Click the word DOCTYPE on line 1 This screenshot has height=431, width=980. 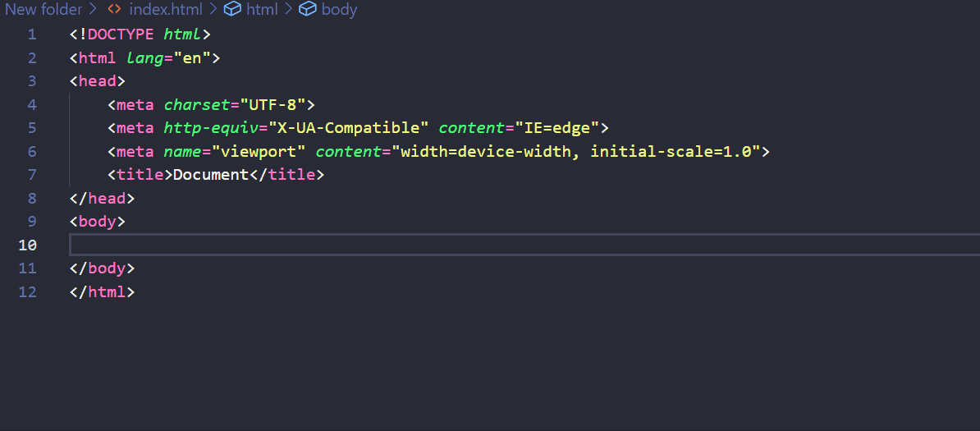click(x=121, y=34)
